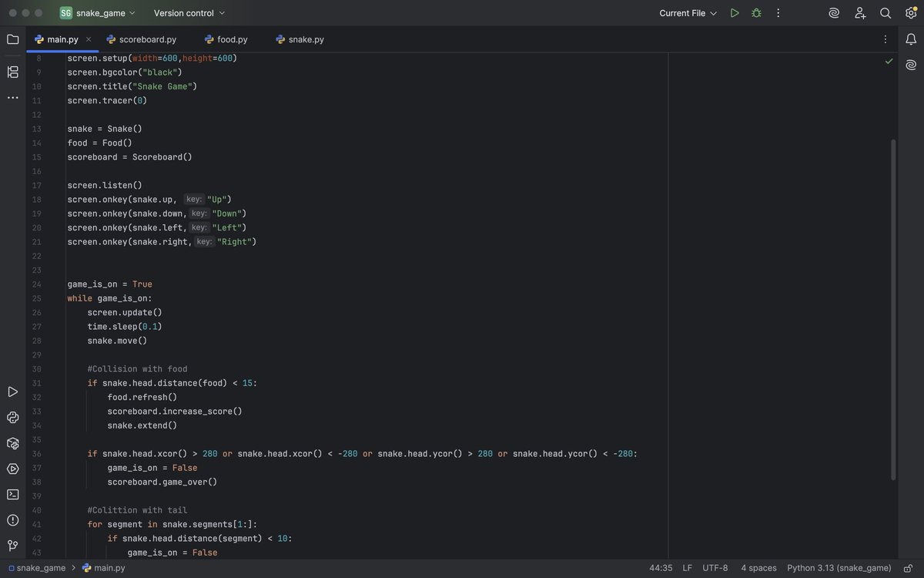Open the Python Console tool window

click(x=12, y=417)
